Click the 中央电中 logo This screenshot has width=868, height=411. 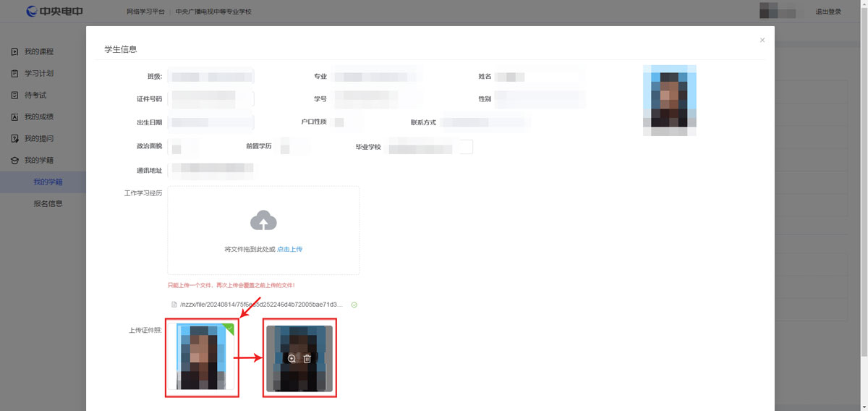[54, 12]
